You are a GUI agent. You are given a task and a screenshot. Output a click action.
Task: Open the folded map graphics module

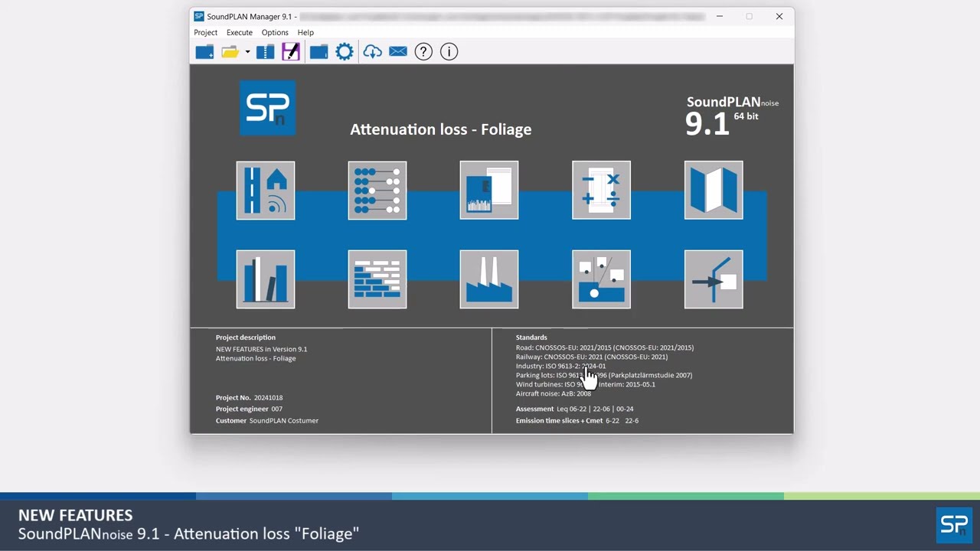[x=714, y=191]
